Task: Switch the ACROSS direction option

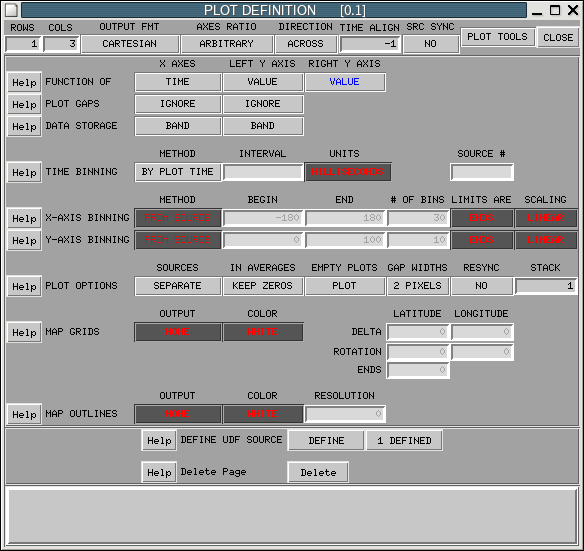Action: (306, 44)
